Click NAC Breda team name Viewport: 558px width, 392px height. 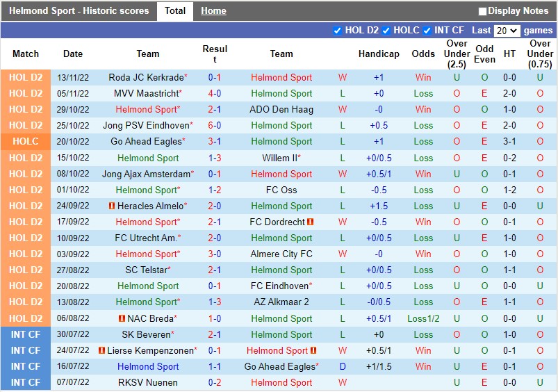click(x=151, y=318)
